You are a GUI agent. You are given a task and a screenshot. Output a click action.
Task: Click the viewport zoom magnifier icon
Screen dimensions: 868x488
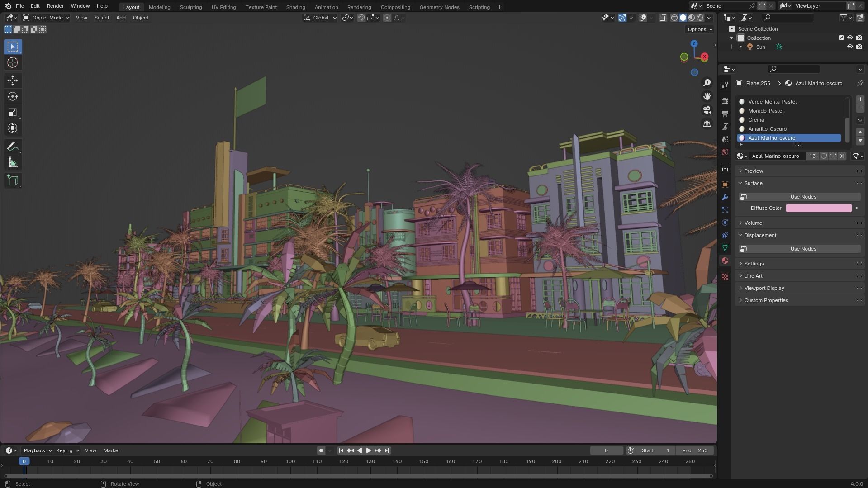tap(707, 83)
